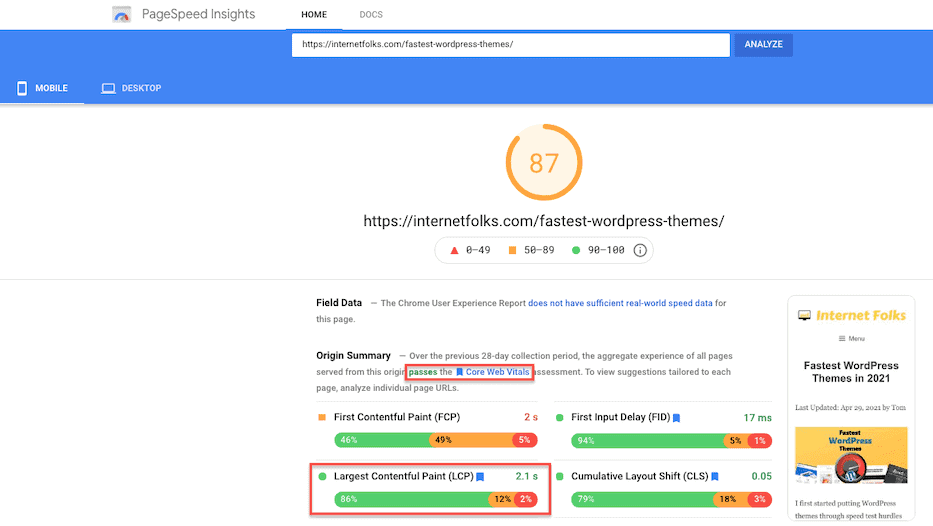Viewport: 933px width, 526px height.
Task: Click the First Input Delay bookmark icon
Action: (676, 418)
